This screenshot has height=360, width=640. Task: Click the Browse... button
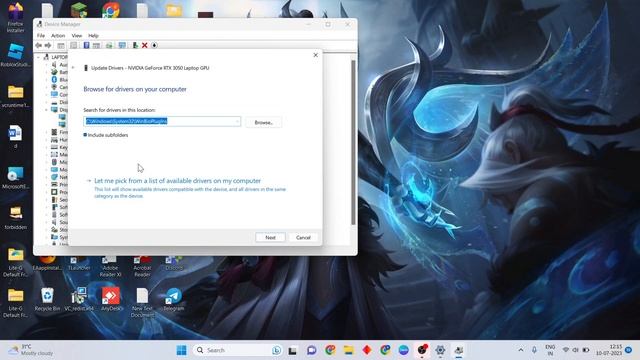coord(263,122)
